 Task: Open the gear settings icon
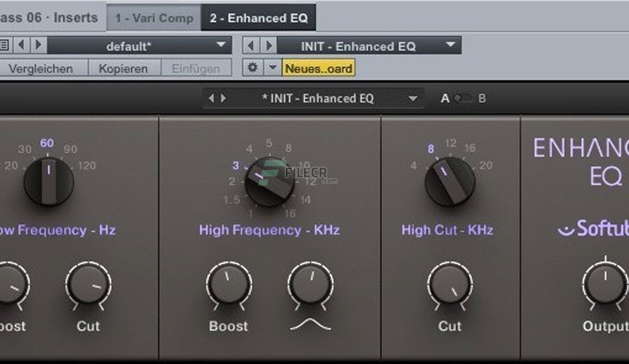(253, 68)
